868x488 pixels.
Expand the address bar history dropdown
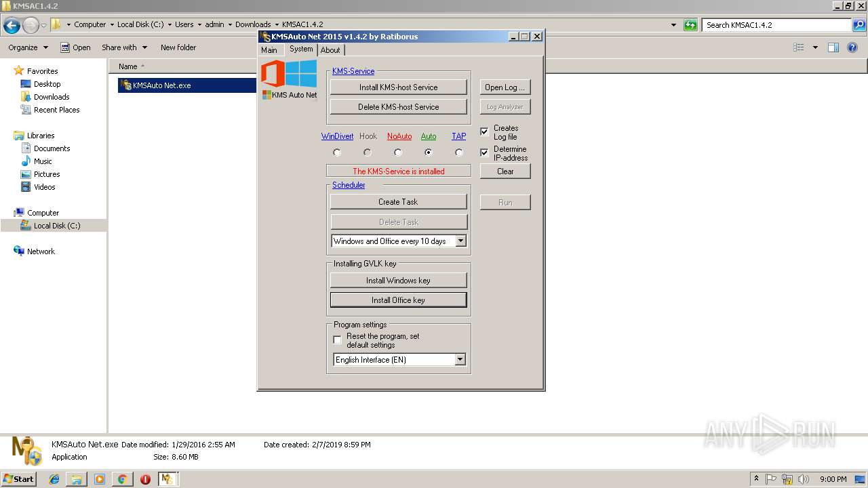click(673, 25)
